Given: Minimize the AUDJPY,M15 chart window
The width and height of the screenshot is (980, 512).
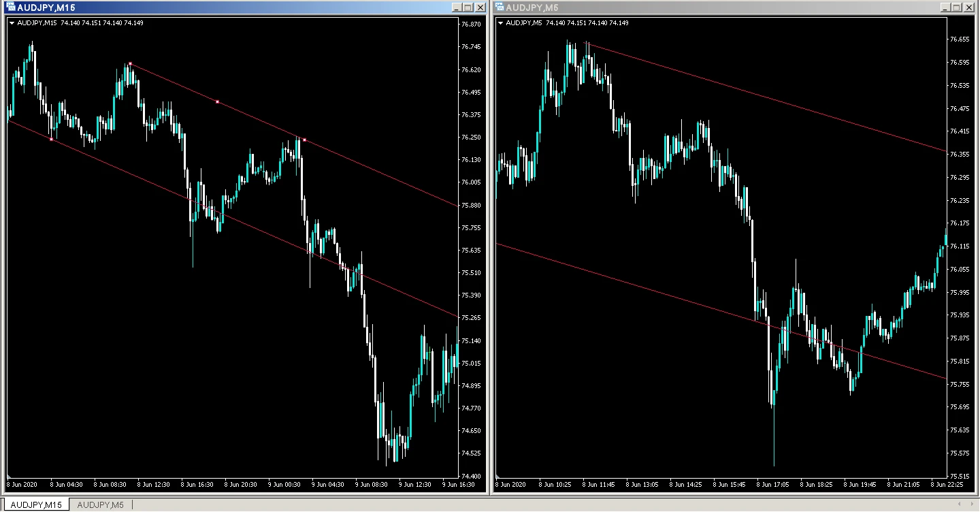Looking at the screenshot, I should click(x=456, y=7).
